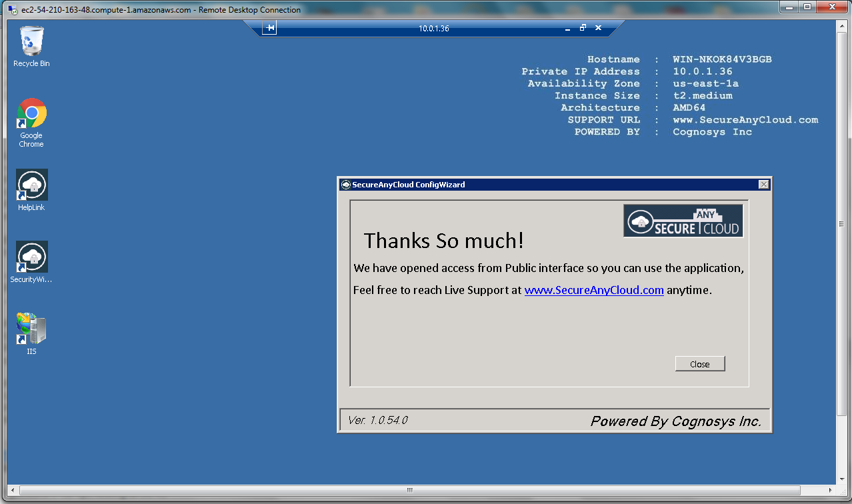
Task: Maximize the Remote Desktop Connection window
Action: click(x=807, y=7)
